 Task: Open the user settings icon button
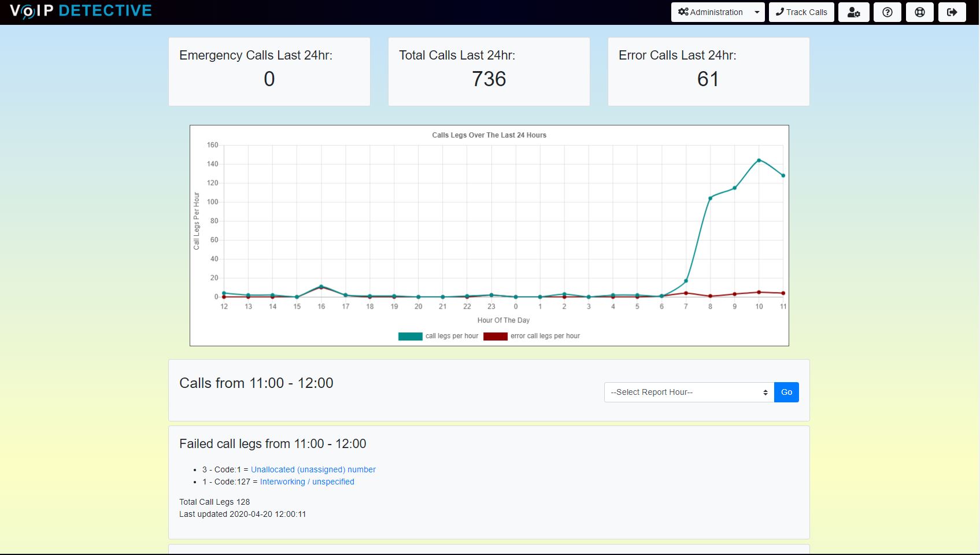[853, 12]
